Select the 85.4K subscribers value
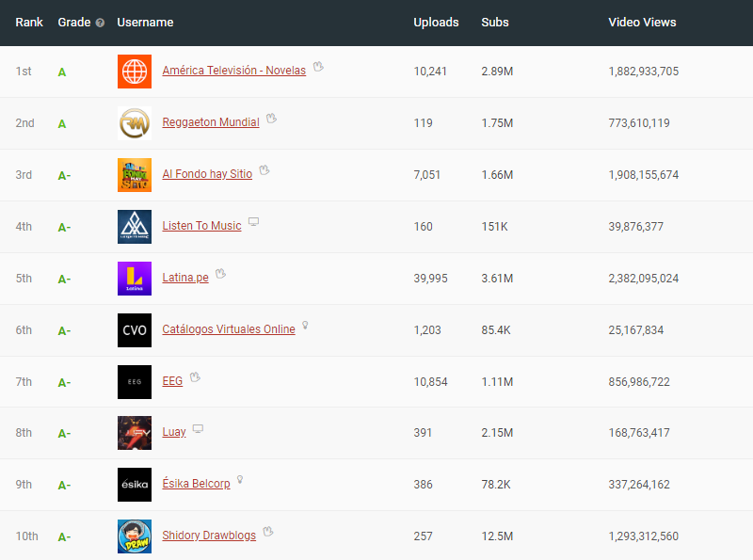 click(x=496, y=330)
